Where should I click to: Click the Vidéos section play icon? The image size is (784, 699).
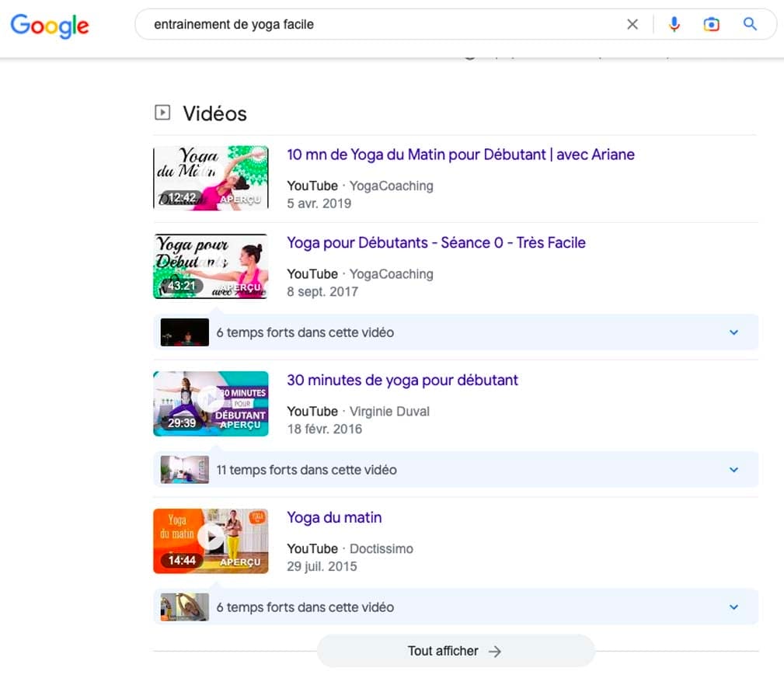point(162,113)
